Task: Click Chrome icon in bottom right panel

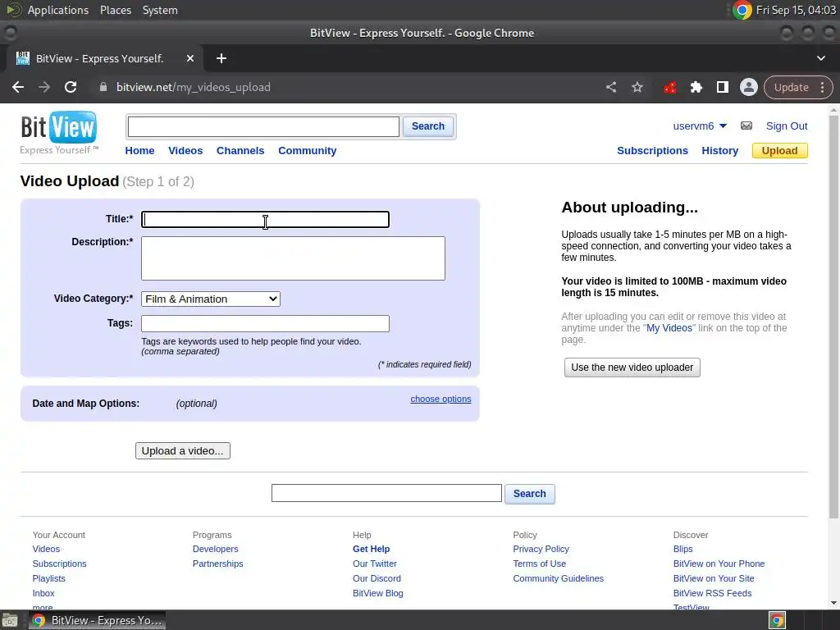Action: (777, 620)
